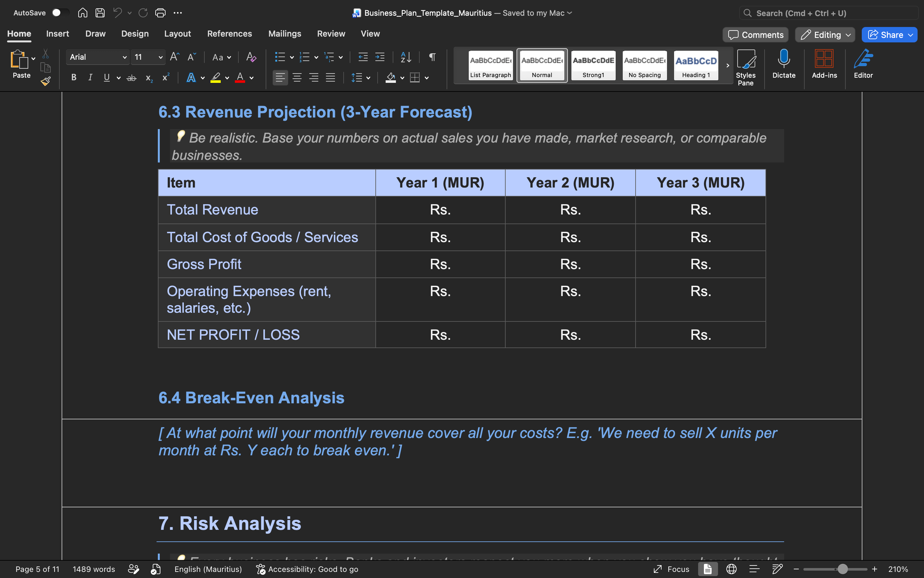Open the Add-ins panel
Viewport: 924px width, 578px height.
pos(824,64)
